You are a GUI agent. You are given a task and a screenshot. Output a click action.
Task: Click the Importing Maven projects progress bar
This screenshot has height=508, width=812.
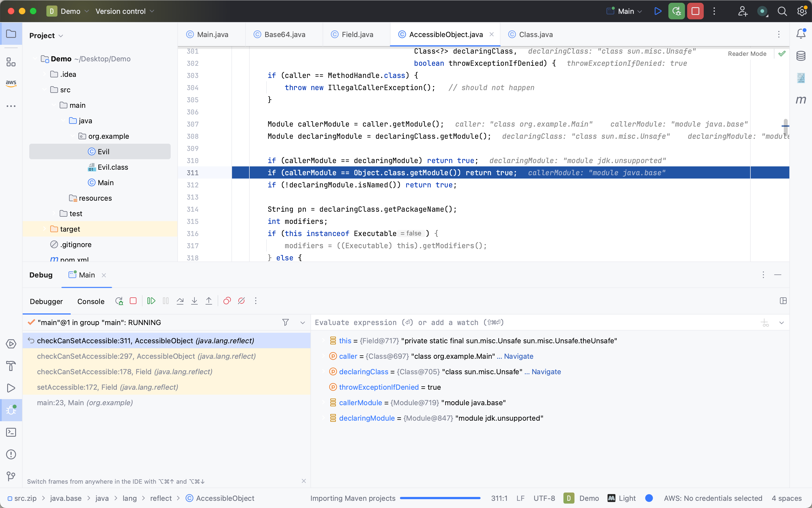click(440, 498)
